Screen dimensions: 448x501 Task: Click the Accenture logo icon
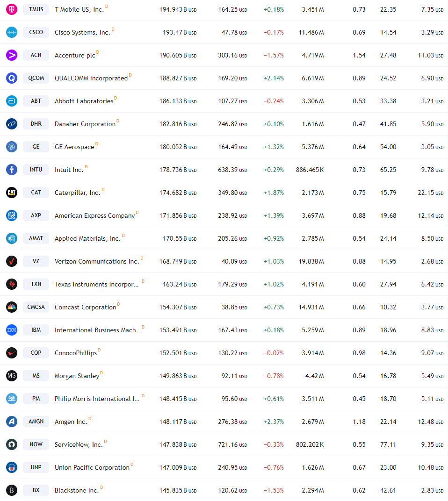[x=12, y=55]
